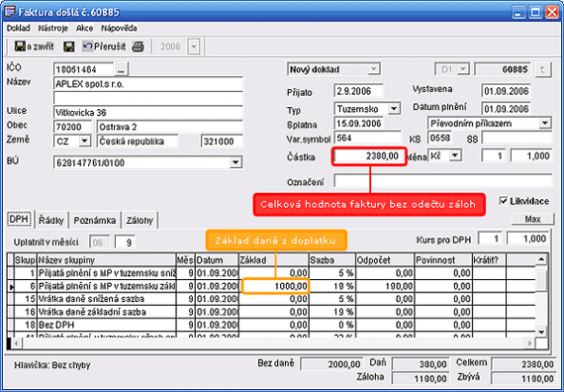Image resolution: width=564 pixels, height=392 pixels.
Task: Open the Nový doklad dropdown
Action: 374,68
